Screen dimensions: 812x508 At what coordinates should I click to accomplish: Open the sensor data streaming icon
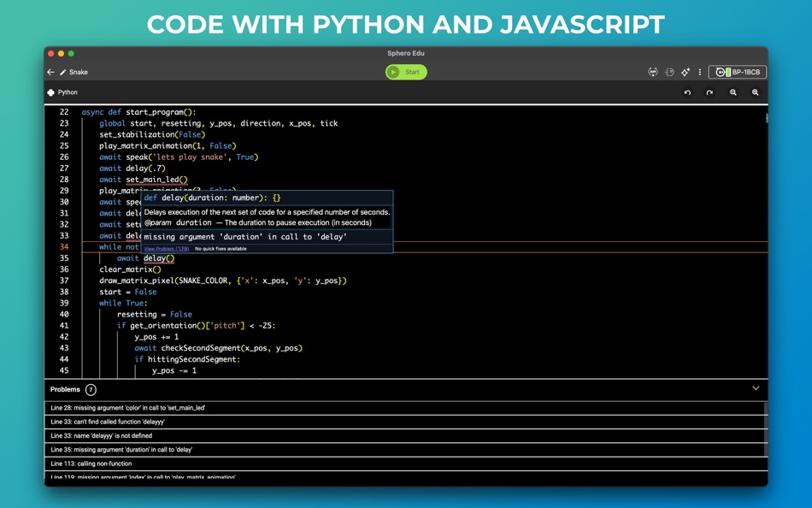click(669, 72)
